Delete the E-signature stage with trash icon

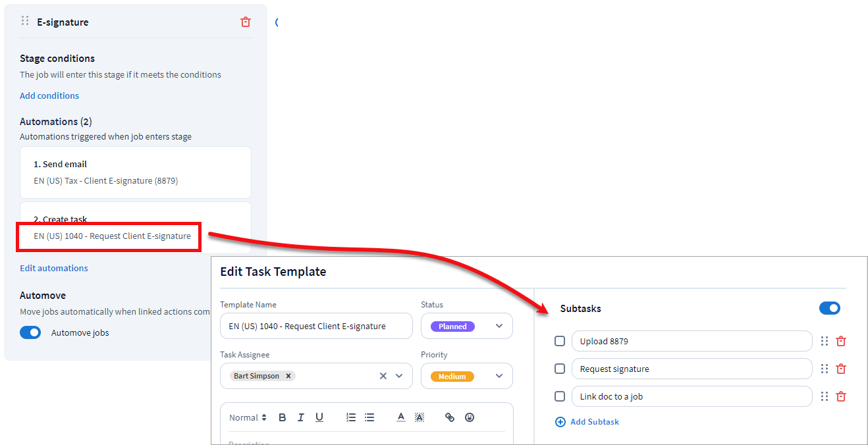(x=246, y=22)
